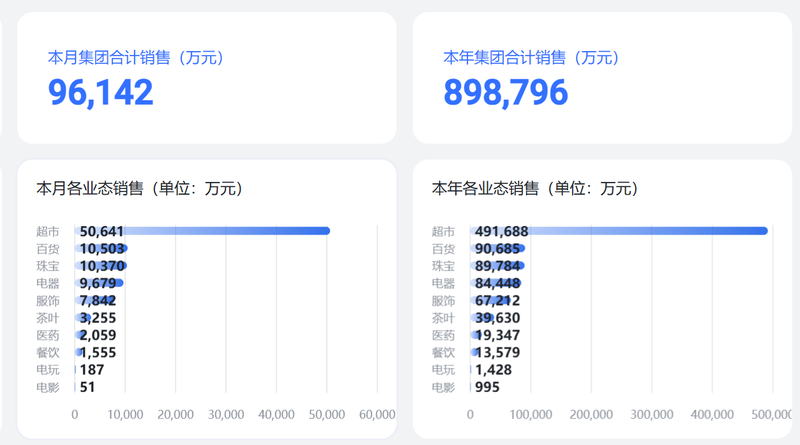Screen dimensions: 800x445
Task: Click the title 本月集团合计销售（万元）
Action: (x=136, y=57)
